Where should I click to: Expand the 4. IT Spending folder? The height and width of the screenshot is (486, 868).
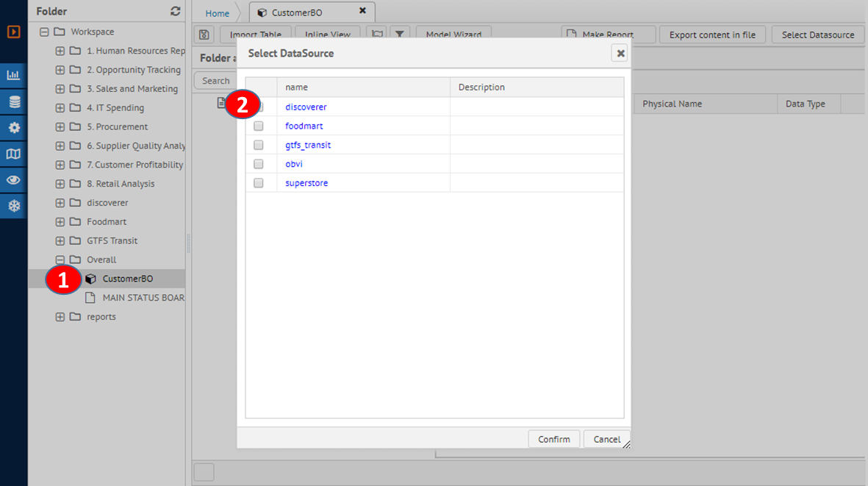click(x=60, y=108)
